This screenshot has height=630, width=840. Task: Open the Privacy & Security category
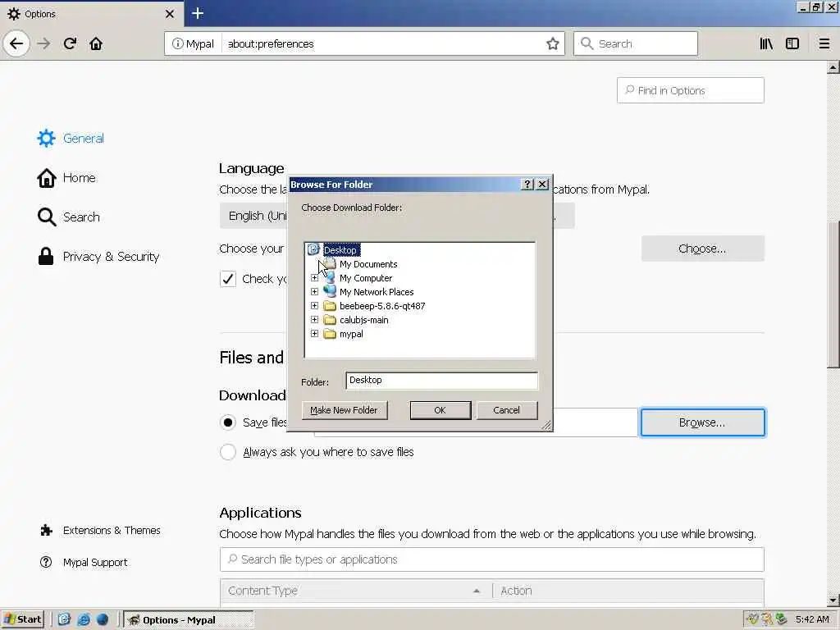98,257
